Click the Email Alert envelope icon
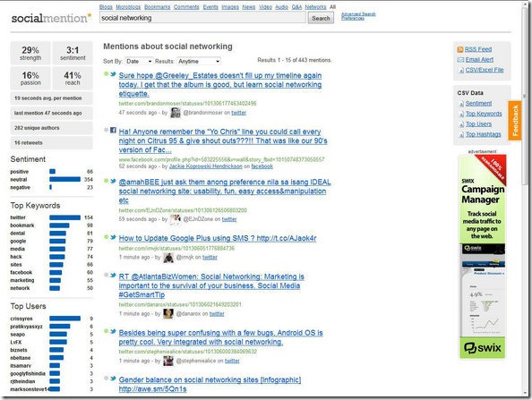 460,60
